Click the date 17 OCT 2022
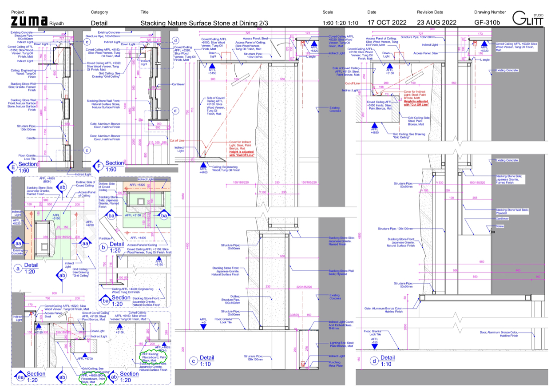Image resolution: width=555 pixels, height=392 pixels. pyautogui.click(x=387, y=22)
